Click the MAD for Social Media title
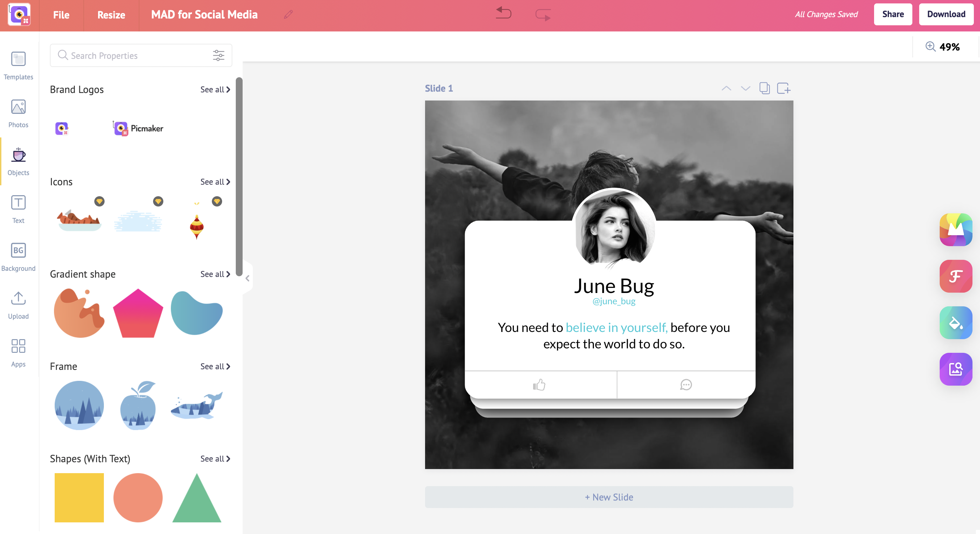This screenshot has width=980, height=534. [204, 14]
